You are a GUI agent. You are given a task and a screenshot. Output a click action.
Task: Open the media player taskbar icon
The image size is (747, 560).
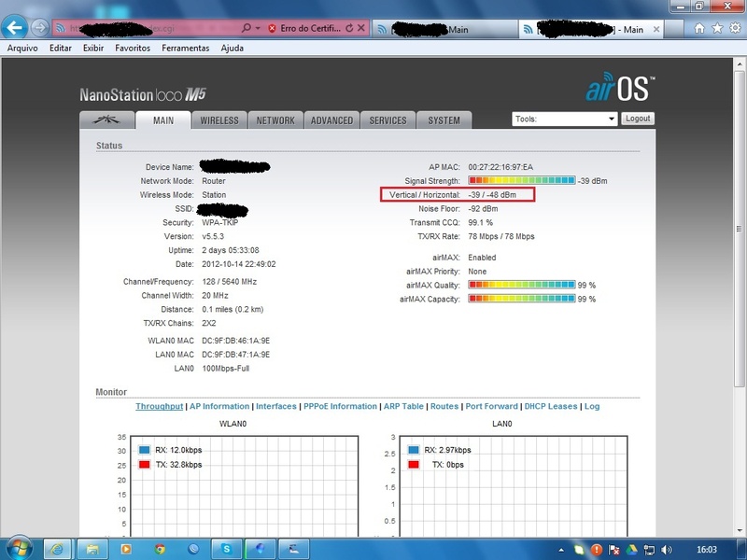coord(126,549)
